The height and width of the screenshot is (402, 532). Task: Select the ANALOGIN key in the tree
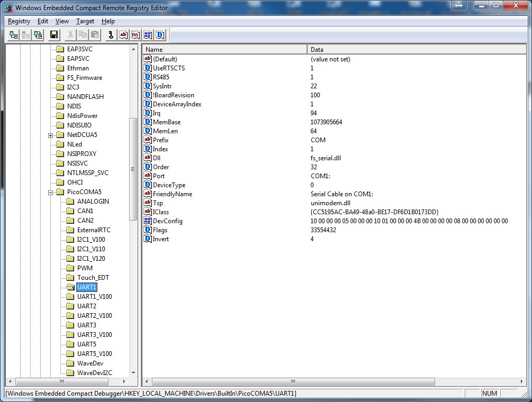[x=93, y=202]
